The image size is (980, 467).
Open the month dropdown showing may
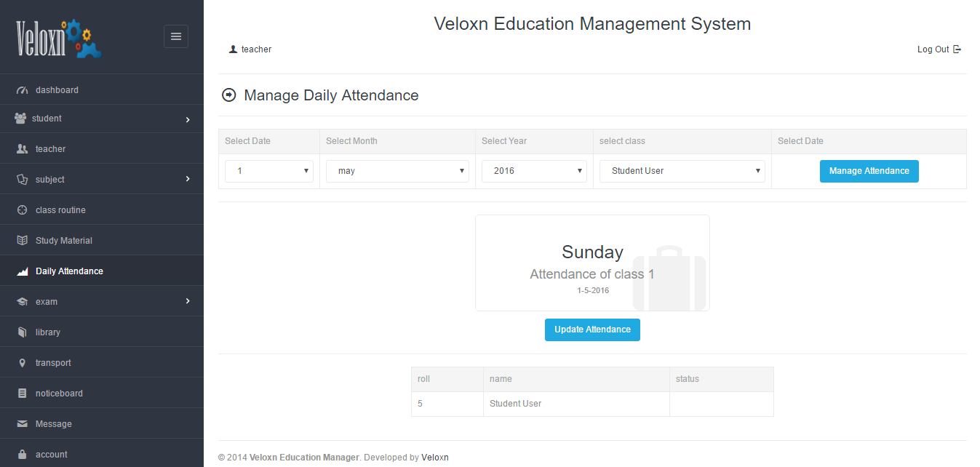tap(397, 171)
